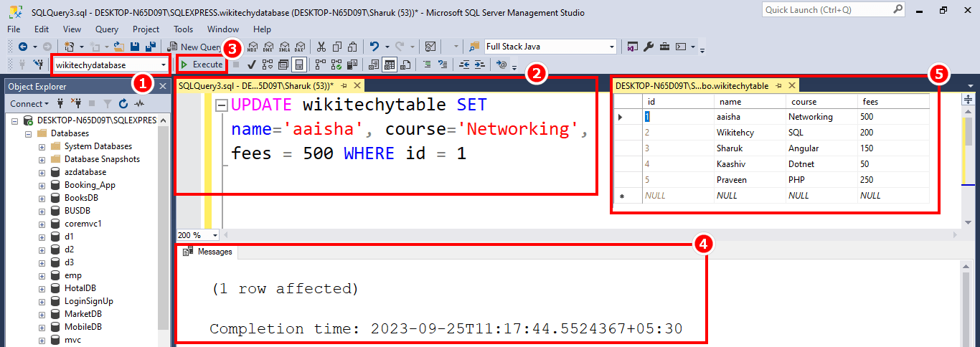Click the MDX query icon
This screenshot has width=980, height=347.
[253, 47]
